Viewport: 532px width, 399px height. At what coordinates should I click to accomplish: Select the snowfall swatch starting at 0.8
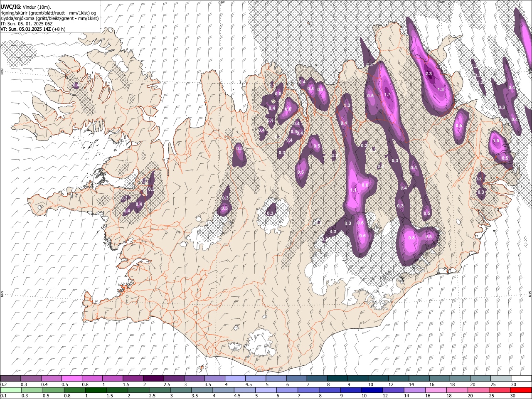pos(92,379)
